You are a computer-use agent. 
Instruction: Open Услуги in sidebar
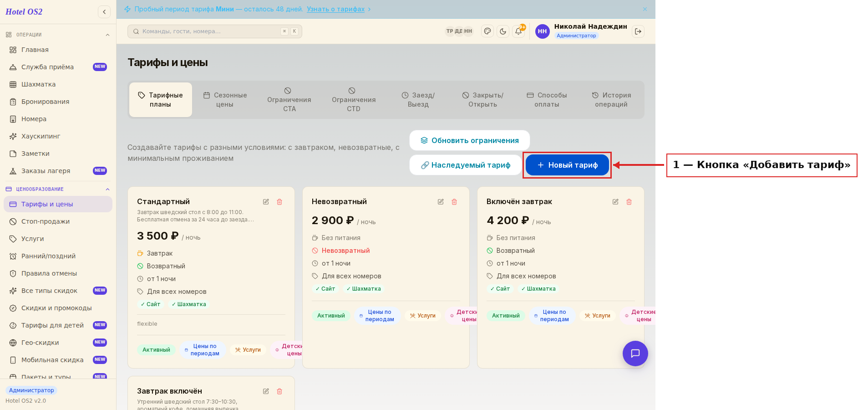coord(58,239)
